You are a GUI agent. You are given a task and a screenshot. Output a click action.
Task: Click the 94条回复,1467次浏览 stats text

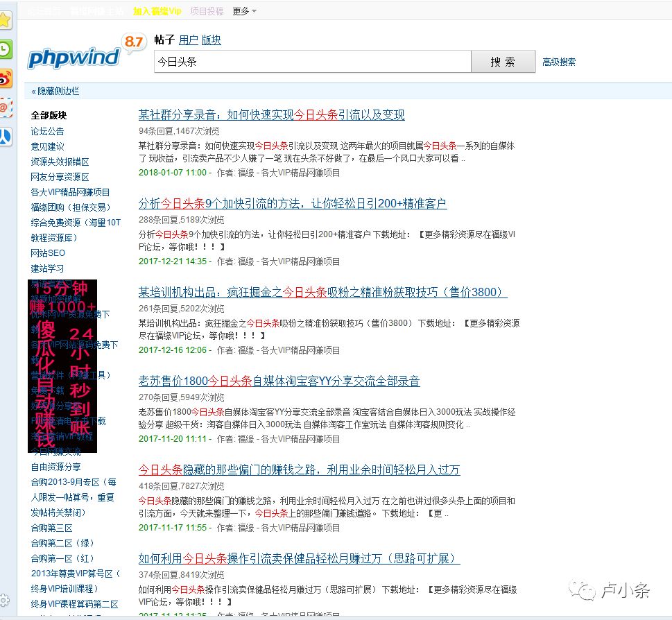tap(179, 131)
